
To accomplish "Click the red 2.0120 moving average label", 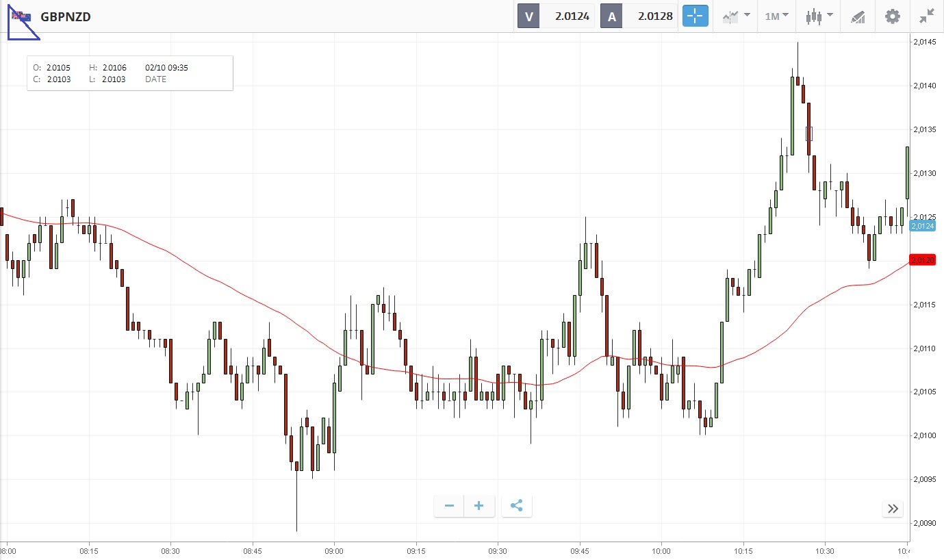I will click(x=923, y=260).
